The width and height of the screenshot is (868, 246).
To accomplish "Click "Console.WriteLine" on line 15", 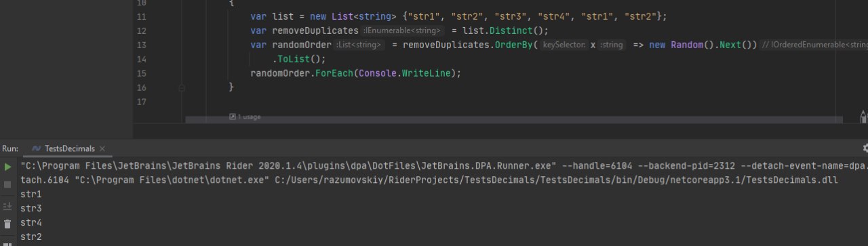I will coord(406,73).
